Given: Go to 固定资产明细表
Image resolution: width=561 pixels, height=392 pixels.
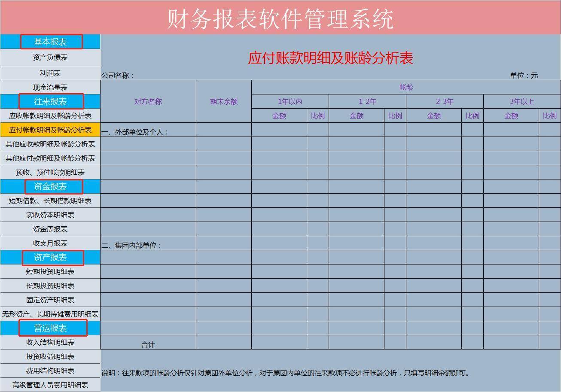Looking at the screenshot, I should tap(50, 300).
